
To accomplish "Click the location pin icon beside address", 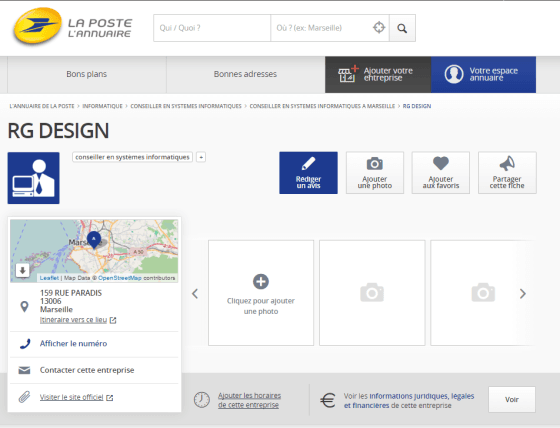I will (x=24, y=307).
